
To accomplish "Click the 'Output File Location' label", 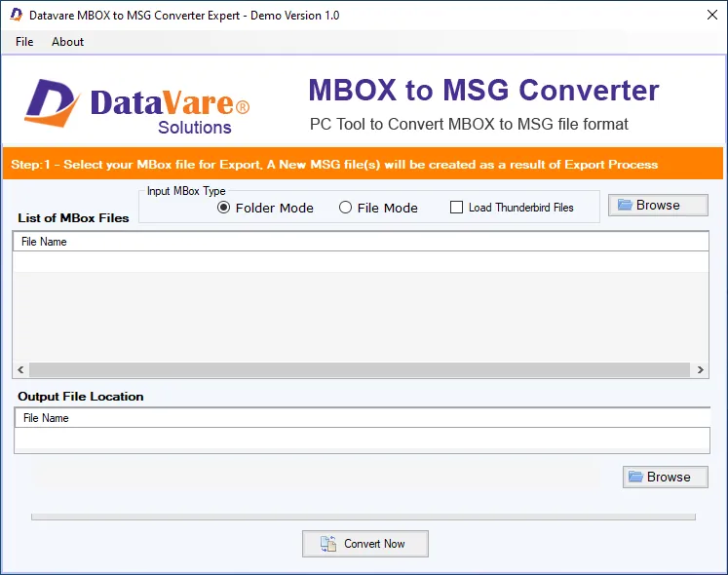I will [x=80, y=397].
